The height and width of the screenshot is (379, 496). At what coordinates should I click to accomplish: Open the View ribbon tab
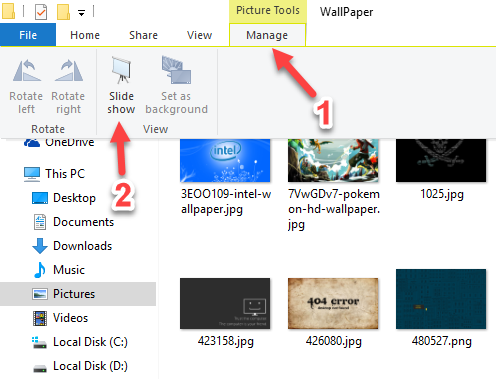[x=199, y=35]
